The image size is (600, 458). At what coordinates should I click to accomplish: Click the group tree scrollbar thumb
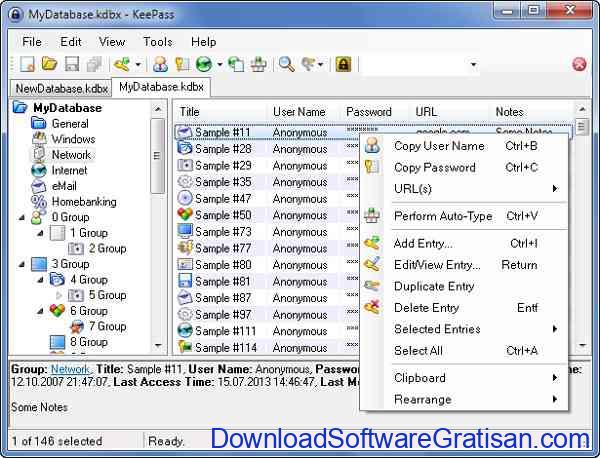click(157, 156)
